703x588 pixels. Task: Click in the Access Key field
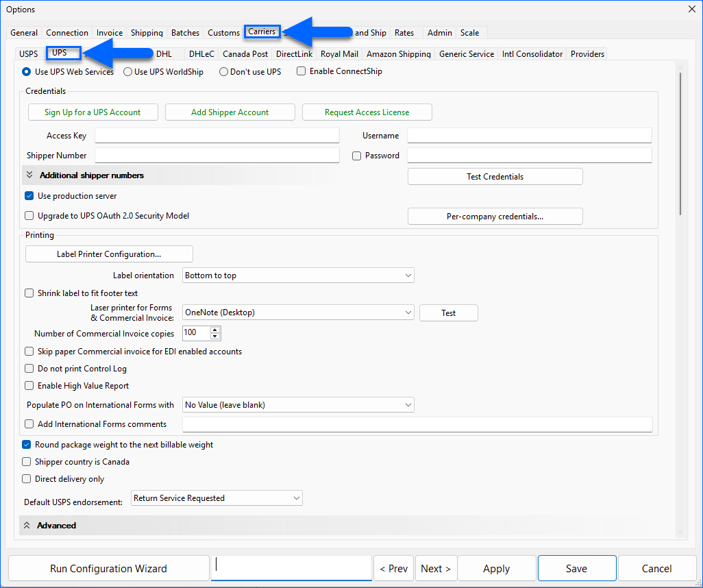(x=217, y=136)
